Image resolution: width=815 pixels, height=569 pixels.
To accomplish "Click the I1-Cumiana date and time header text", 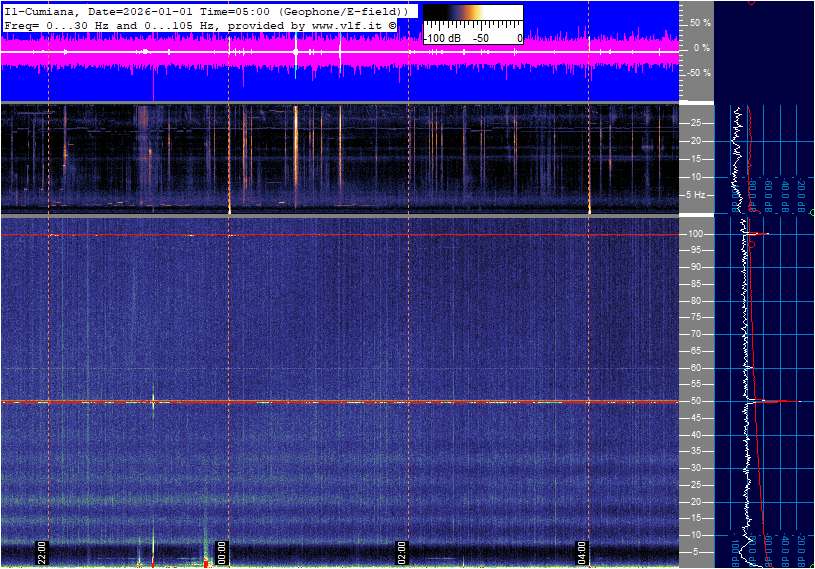I will click(x=206, y=10).
